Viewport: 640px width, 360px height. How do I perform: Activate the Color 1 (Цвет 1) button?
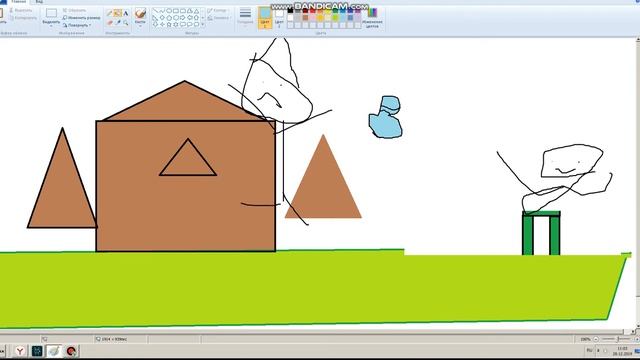point(265,18)
